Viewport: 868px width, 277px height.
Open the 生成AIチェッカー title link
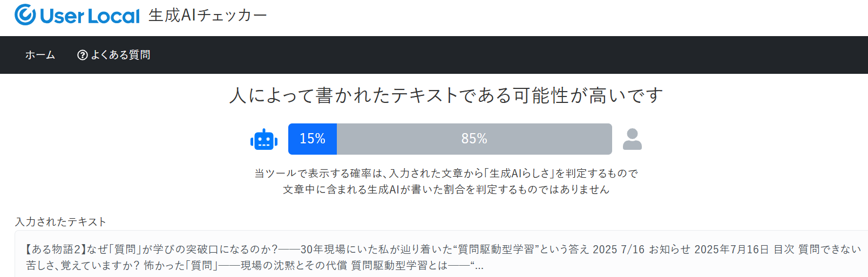(x=208, y=15)
